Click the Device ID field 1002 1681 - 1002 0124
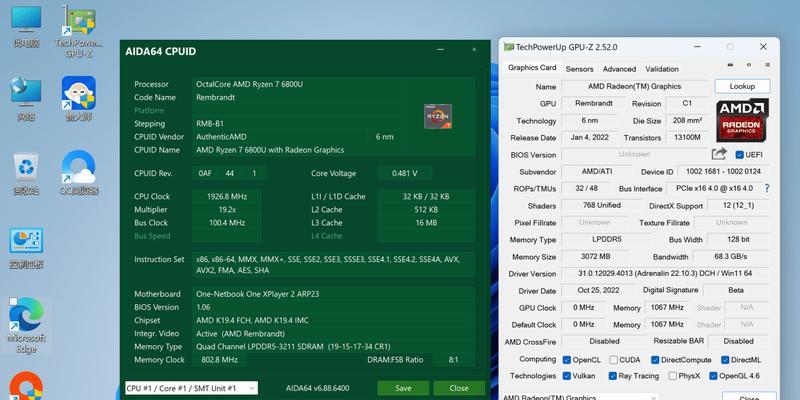This screenshot has height=400, width=800. point(722,172)
